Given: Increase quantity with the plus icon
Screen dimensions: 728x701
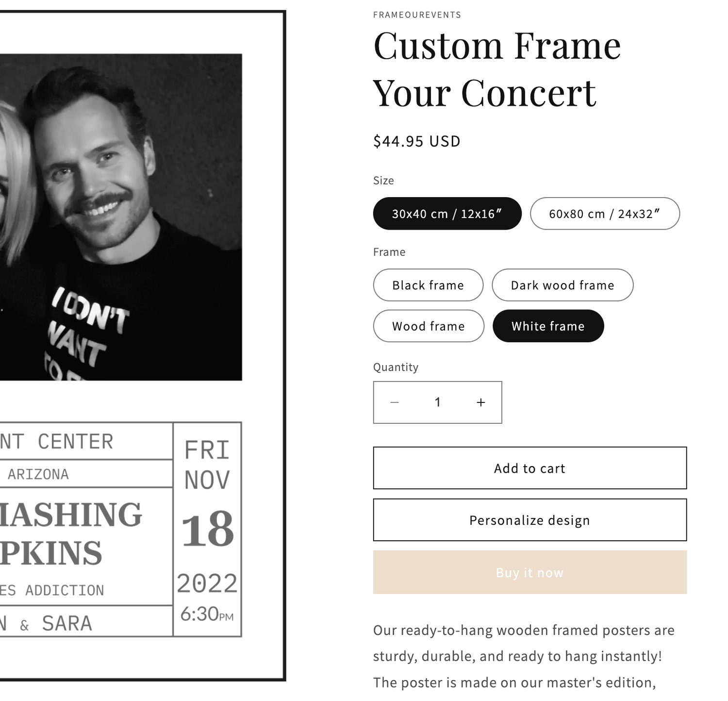Looking at the screenshot, I should point(480,402).
